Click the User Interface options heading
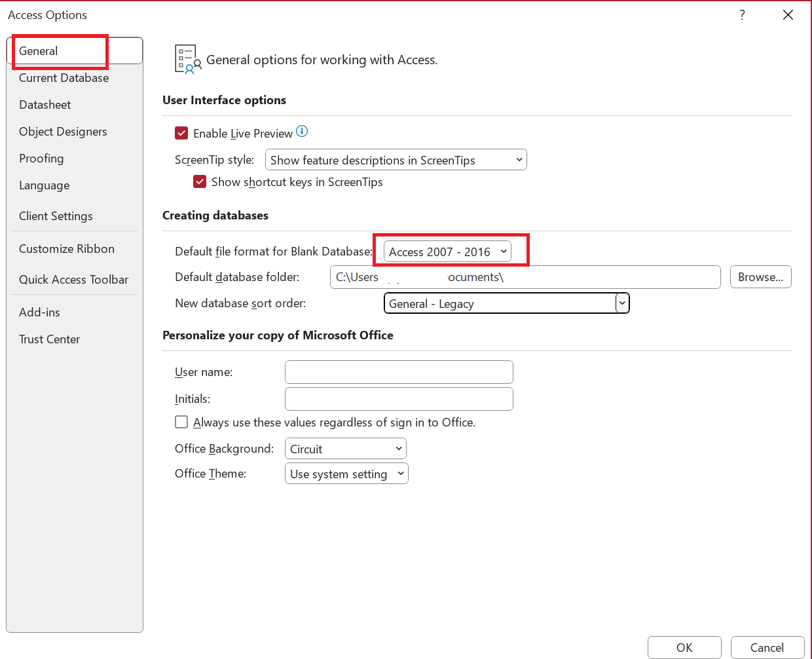This screenshot has width=812, height=659. (x=224, y=100)
